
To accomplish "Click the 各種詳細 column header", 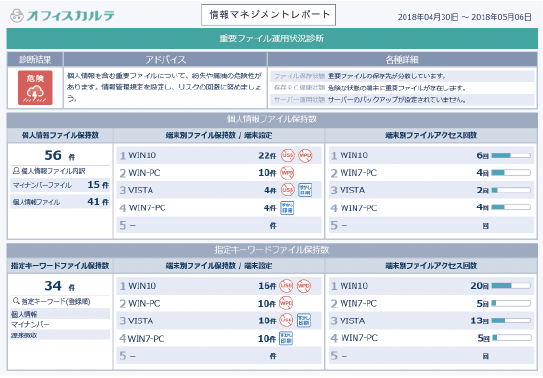I will click(x=402, y=60).
